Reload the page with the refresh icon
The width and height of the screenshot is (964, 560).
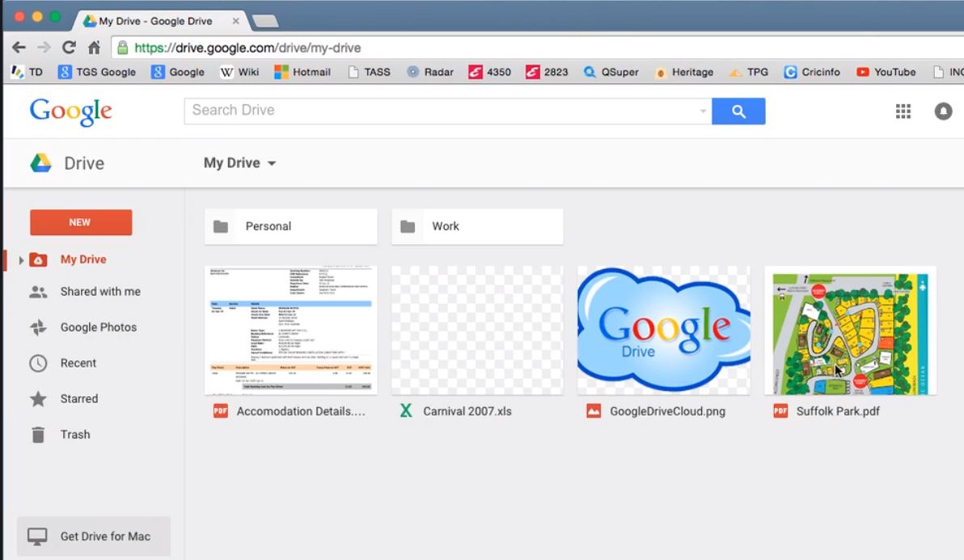coord(69,48)
